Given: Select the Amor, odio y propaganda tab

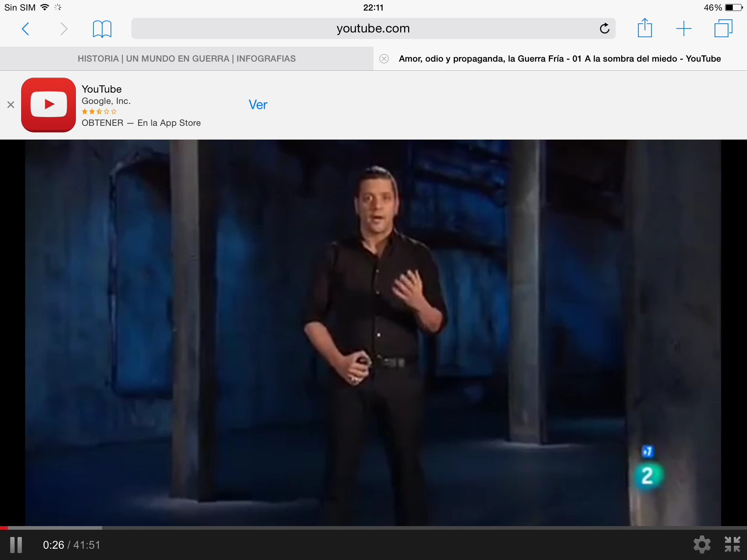Looking at the screenshot, I should (560, 59).
